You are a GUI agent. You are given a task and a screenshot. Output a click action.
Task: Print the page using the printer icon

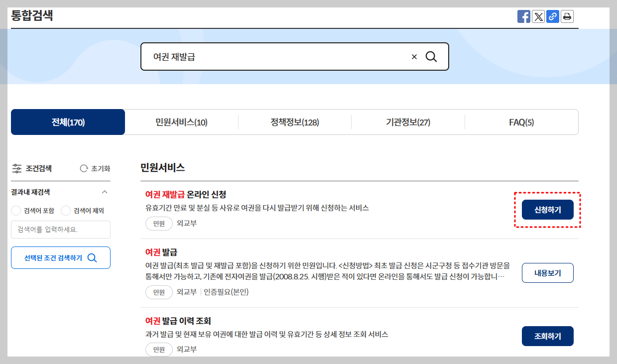(567, 16)
